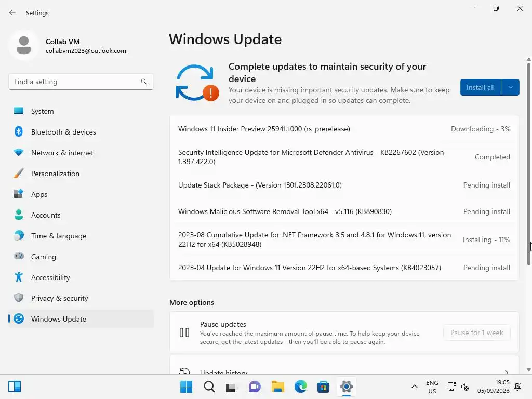Open the Collab VM user profile avatar
Image resolution: width=532 pixels, height=399 pixels.
[24, 46]
